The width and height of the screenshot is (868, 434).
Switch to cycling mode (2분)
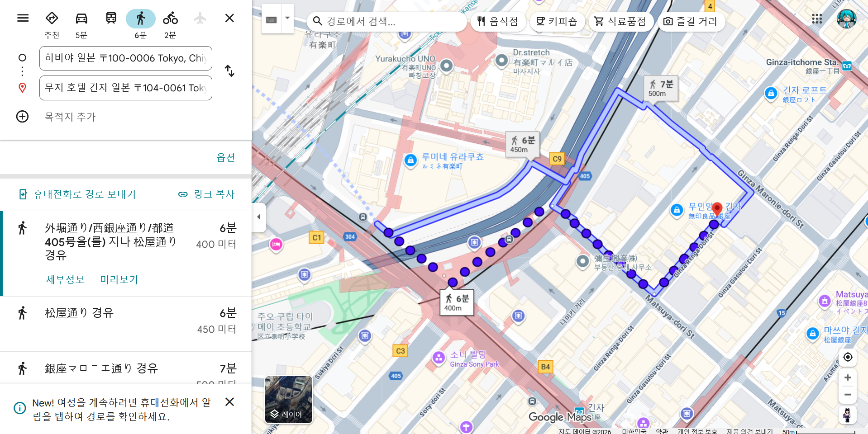tap(170, 24)
